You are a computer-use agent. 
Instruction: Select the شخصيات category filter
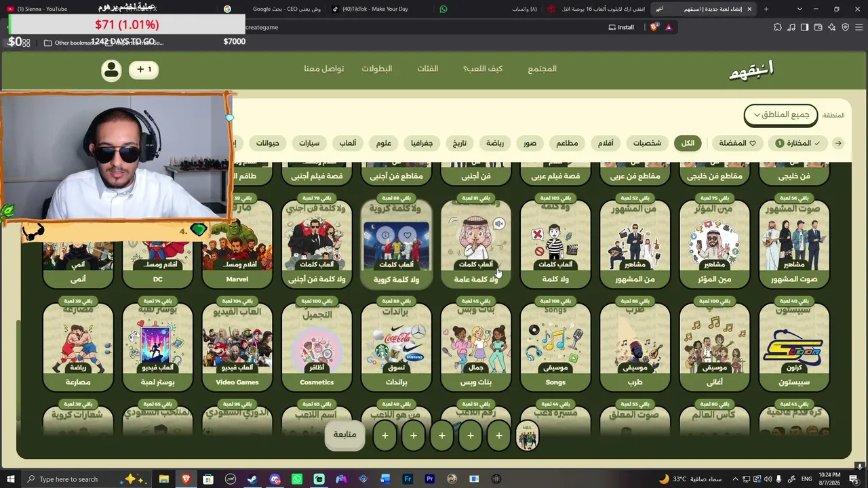647,143
